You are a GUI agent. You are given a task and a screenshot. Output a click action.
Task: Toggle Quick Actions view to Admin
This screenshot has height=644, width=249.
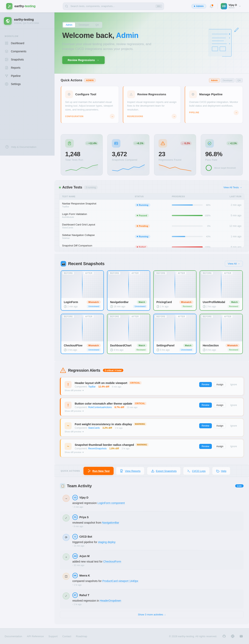coord(214,80)
